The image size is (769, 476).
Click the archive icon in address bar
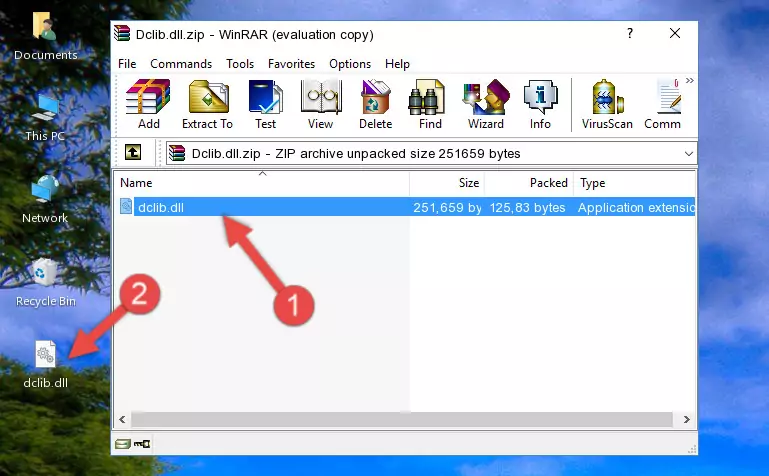coord(177,153)
